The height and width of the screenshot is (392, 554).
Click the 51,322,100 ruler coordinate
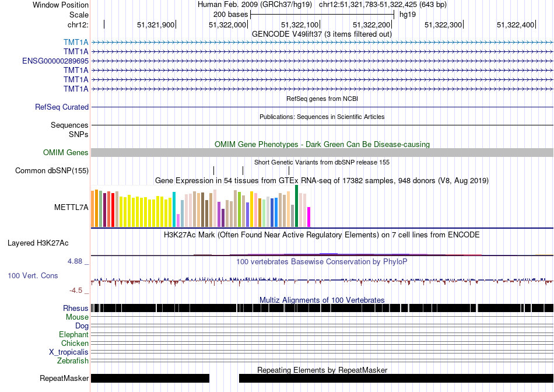pyautogui.click(x=300, y=24)
